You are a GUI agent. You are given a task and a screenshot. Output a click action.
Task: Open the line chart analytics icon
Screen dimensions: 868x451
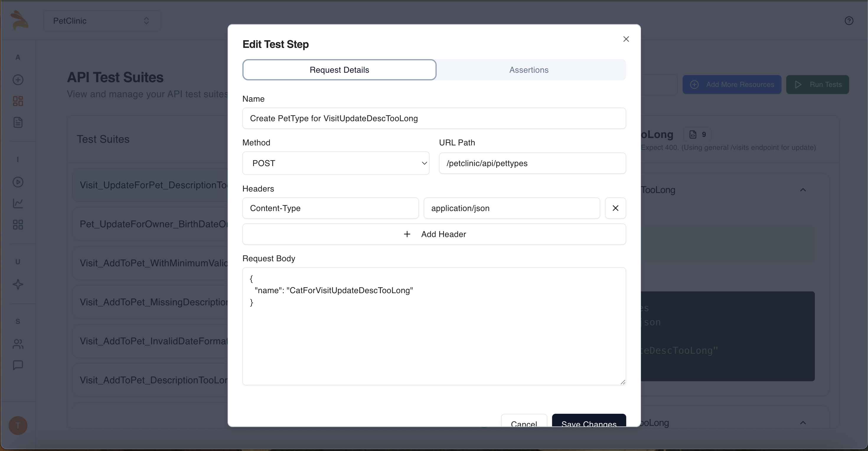pos(18,203)
